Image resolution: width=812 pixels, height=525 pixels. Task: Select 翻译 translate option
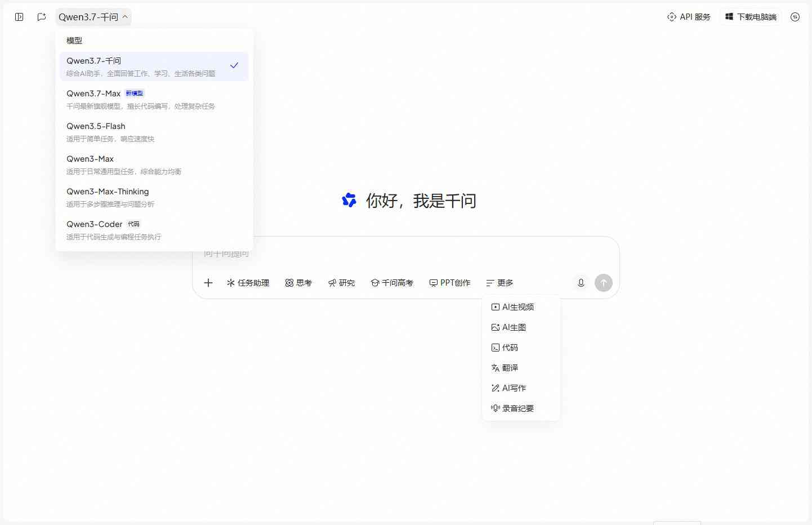click(521, 368)
